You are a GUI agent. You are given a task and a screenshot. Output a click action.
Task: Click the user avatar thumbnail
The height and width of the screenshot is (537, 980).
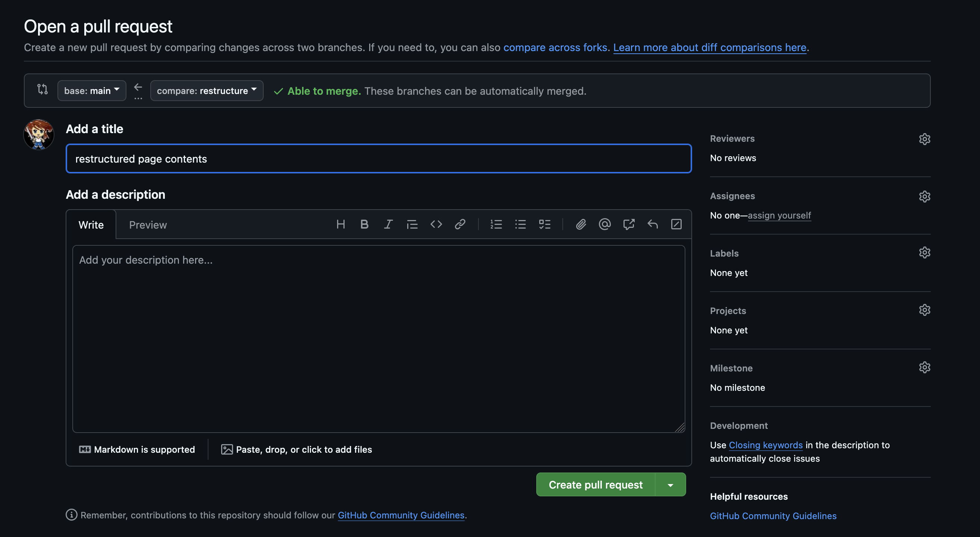(x=39, y=135)
